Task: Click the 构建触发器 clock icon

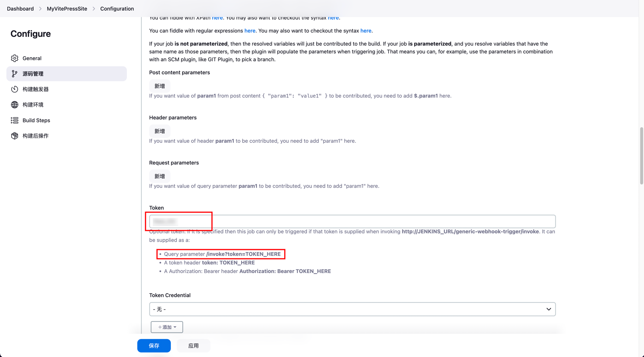Action: coord(15,89)
